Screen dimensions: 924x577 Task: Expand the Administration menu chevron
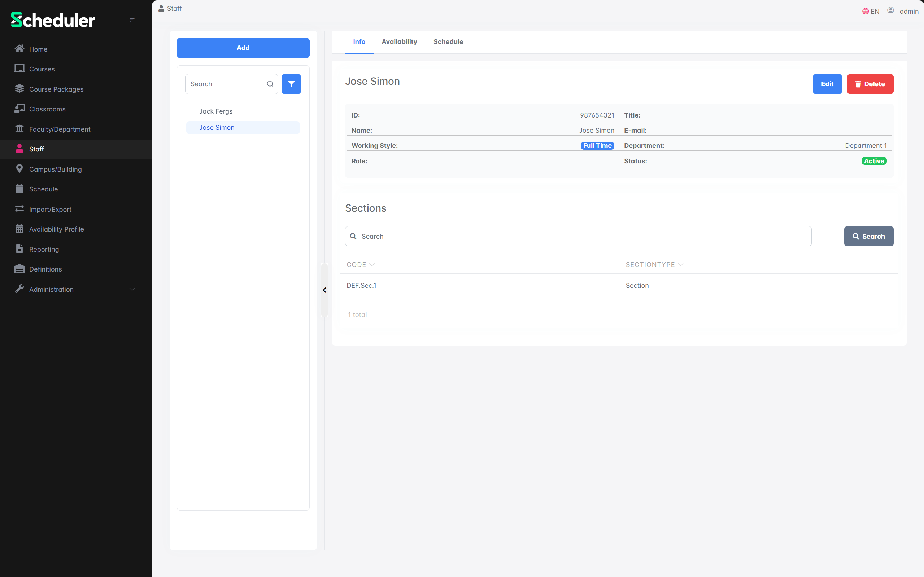132,289
